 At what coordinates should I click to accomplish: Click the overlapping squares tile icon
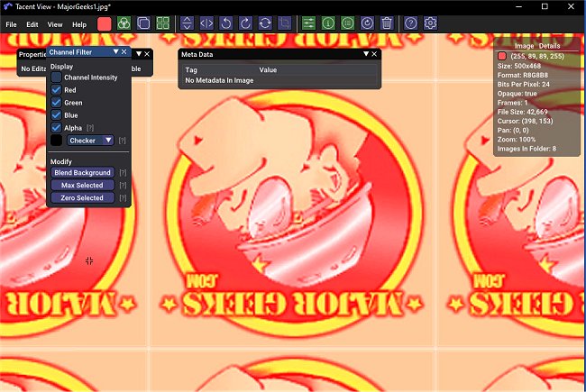pos(143,23)
